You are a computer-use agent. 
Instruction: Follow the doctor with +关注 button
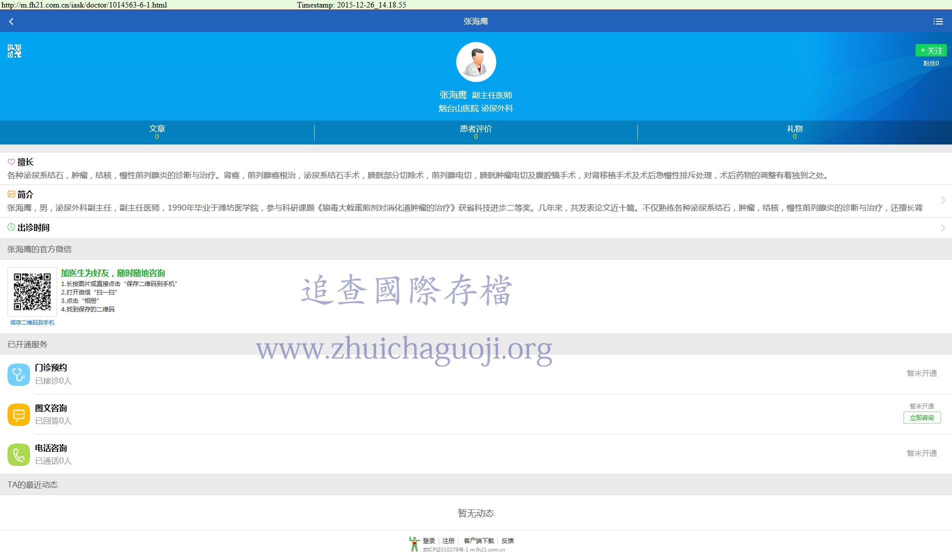930,50
